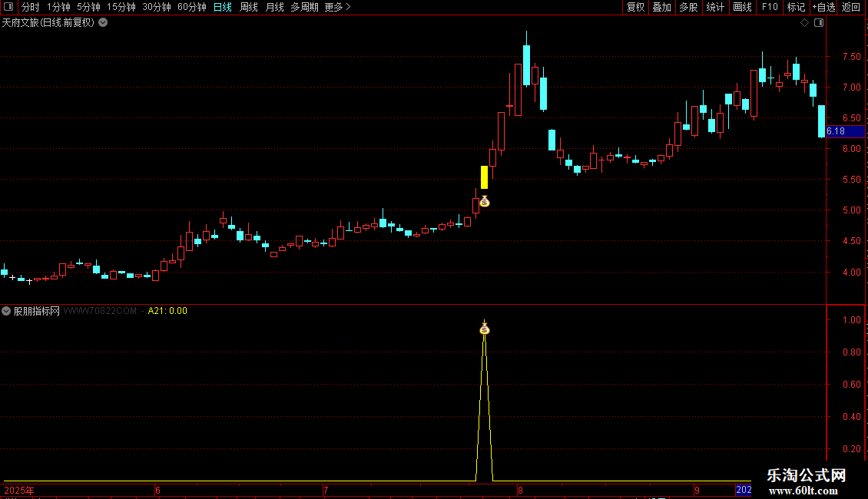
Task: Open the 画线 drawing tools
Action: tap(742, 7)
